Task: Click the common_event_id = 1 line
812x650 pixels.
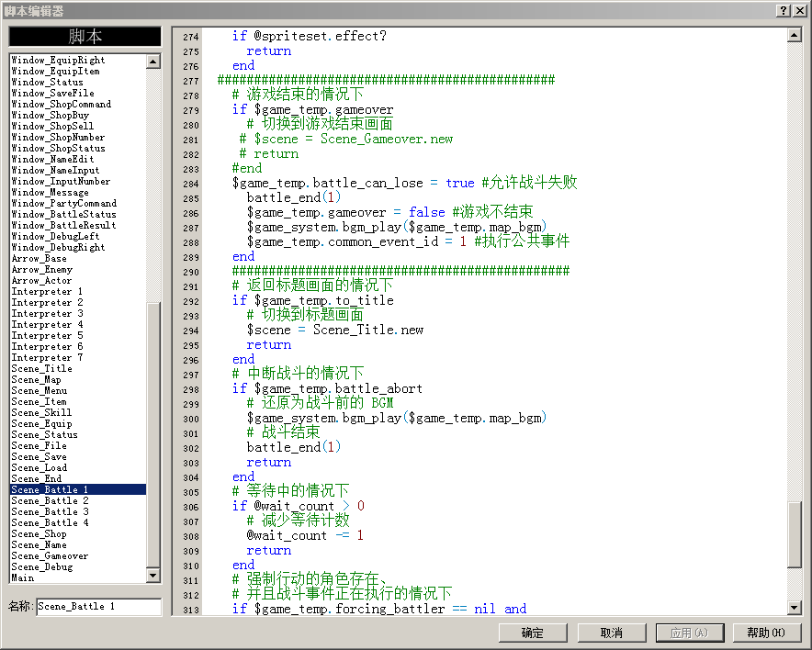Action: 408,241
